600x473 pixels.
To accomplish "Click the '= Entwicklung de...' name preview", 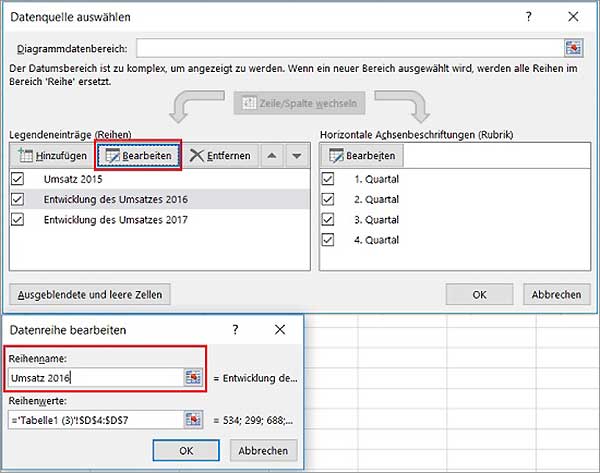I will [x=255, y=378].
